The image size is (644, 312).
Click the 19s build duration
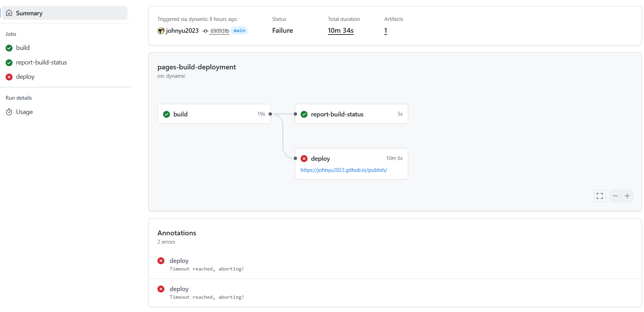(x=261, y=114)
